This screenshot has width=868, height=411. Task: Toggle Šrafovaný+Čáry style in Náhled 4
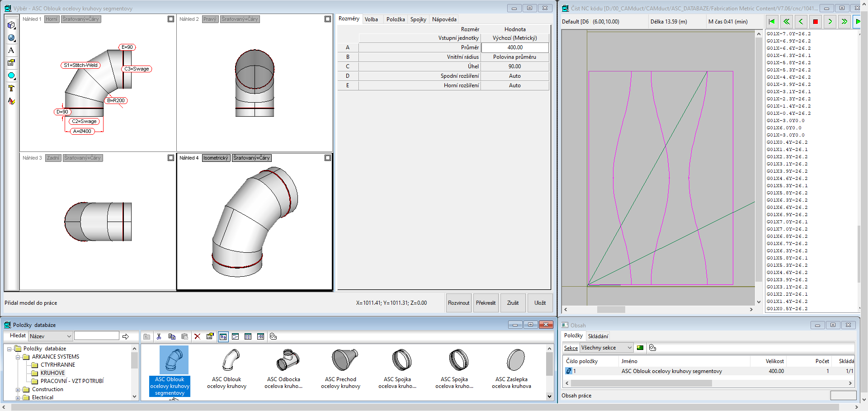pyautogui.click(x=252, y=158)
